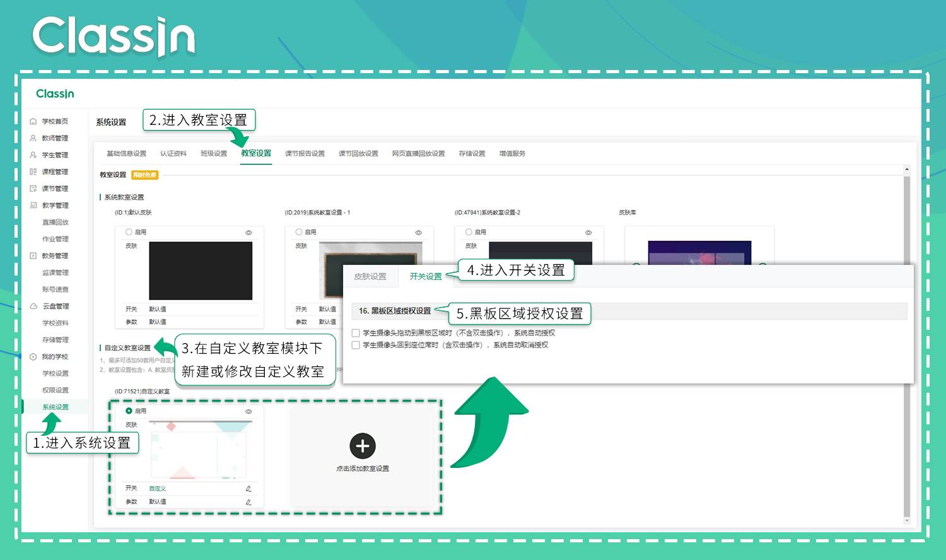Preview (ID:47941)系统教室设置-2 via eye icon

[x=588, y=233]
